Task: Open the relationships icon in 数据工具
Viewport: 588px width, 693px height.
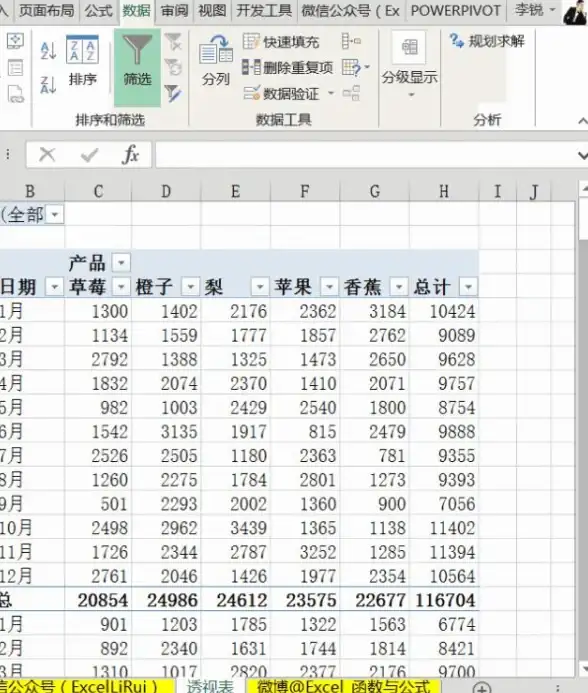Action: (x=351, y=93)
